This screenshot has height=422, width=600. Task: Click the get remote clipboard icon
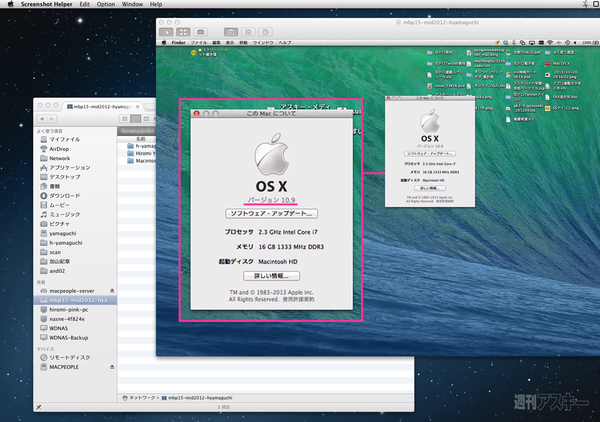[x=248, y=32]
